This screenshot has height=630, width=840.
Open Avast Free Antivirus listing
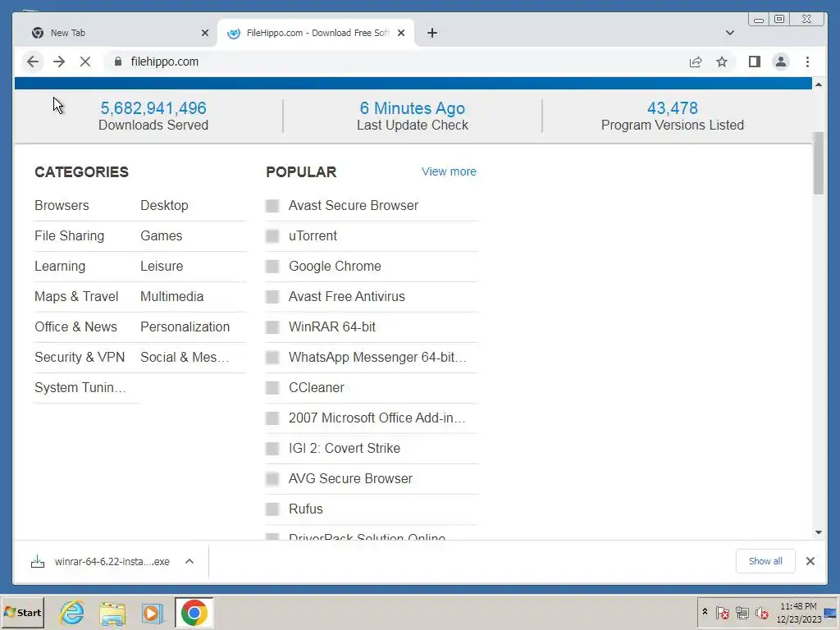[346, 296]
